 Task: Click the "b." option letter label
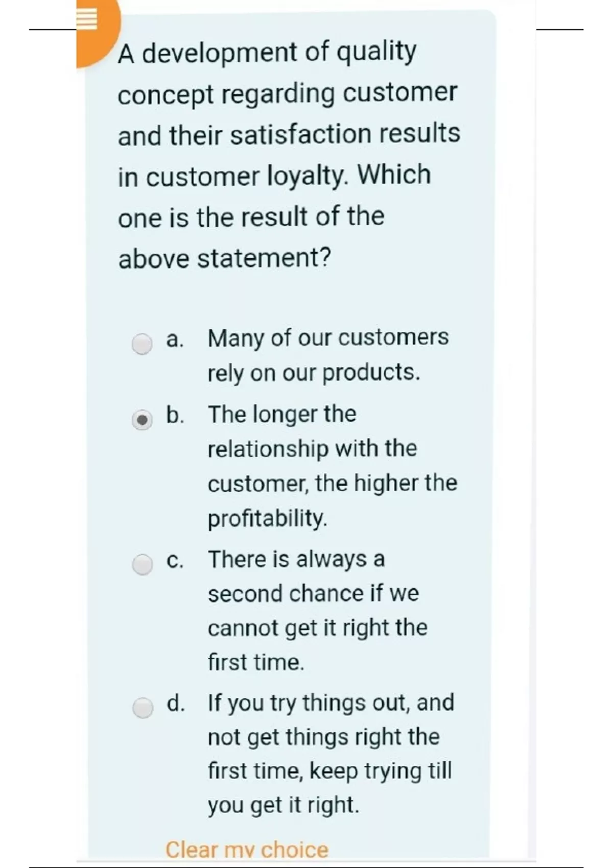[x=175, y=415]
